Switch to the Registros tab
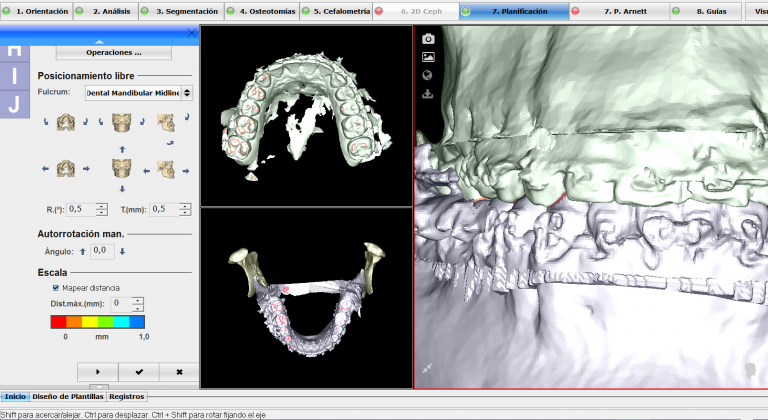Screen dimensions: 768x420 coord(126,396)
